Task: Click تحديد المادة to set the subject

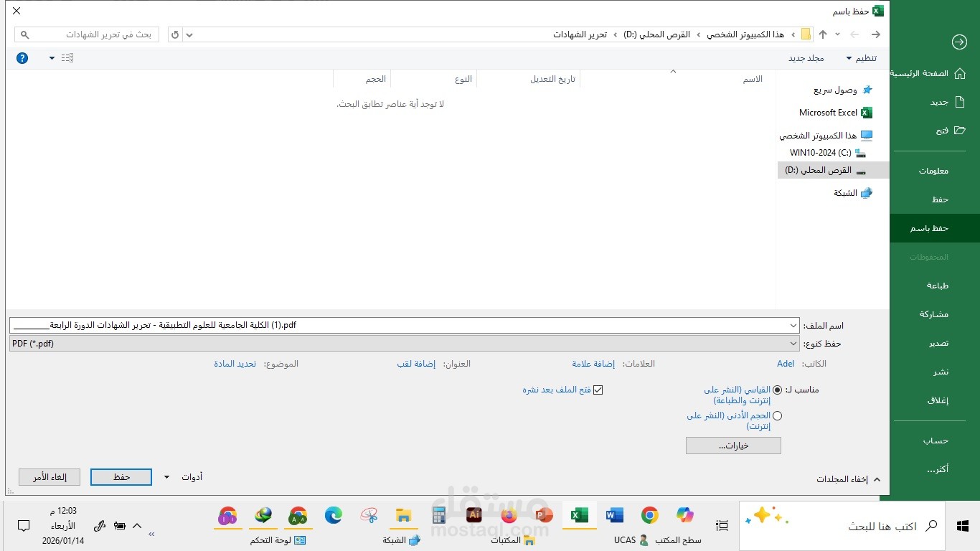Action: click(x=235, y=364)
